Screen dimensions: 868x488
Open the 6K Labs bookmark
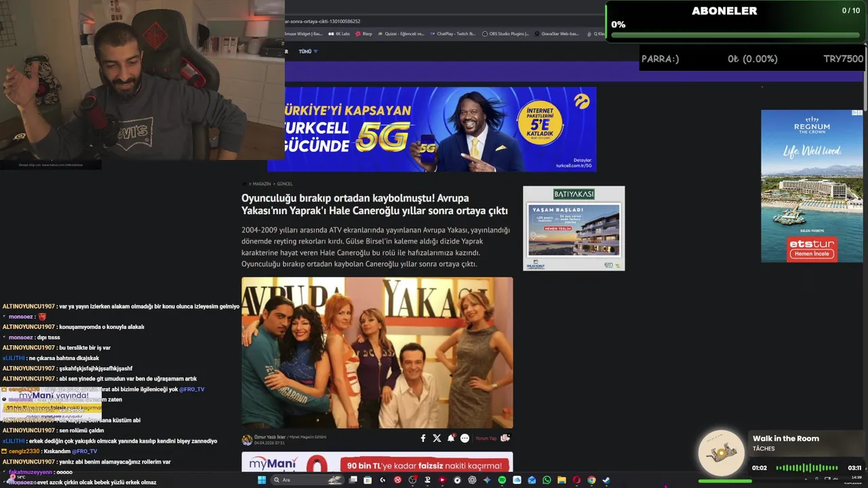339,33
